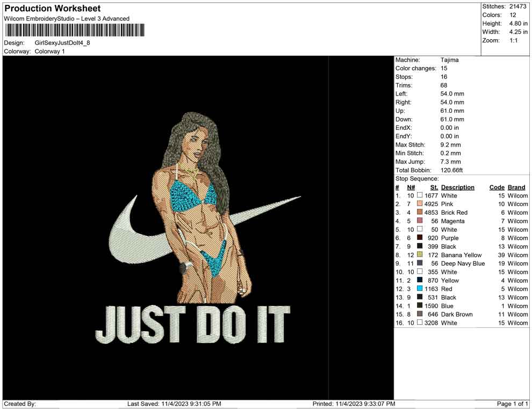532x409 pixels.
Task: Select the Colorway 1 value text
Action: pyautogui.click(x=49, y=52)
